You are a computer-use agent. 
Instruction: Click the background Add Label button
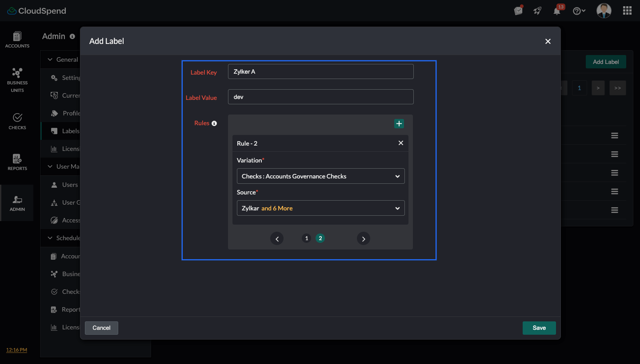pos(606,62)
